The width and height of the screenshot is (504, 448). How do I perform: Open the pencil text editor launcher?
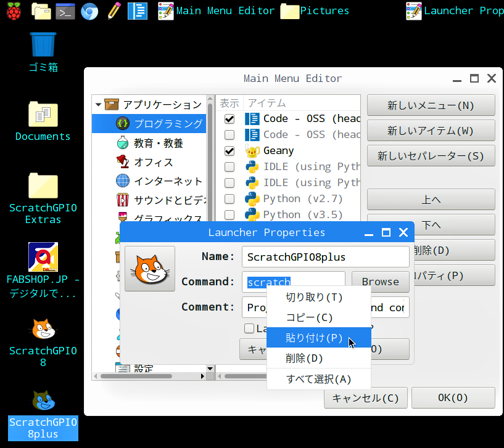point(114,11)
